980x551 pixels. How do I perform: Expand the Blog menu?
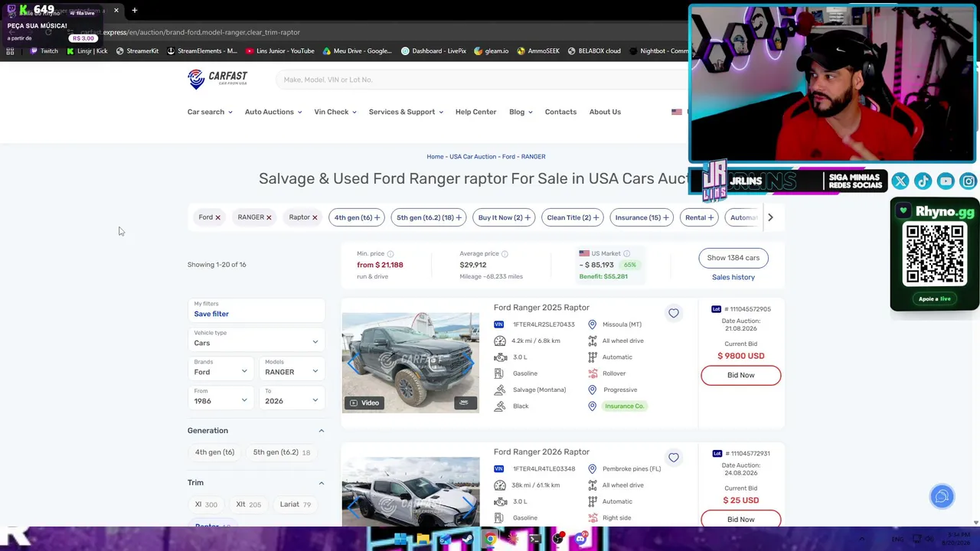coord(521,112)
